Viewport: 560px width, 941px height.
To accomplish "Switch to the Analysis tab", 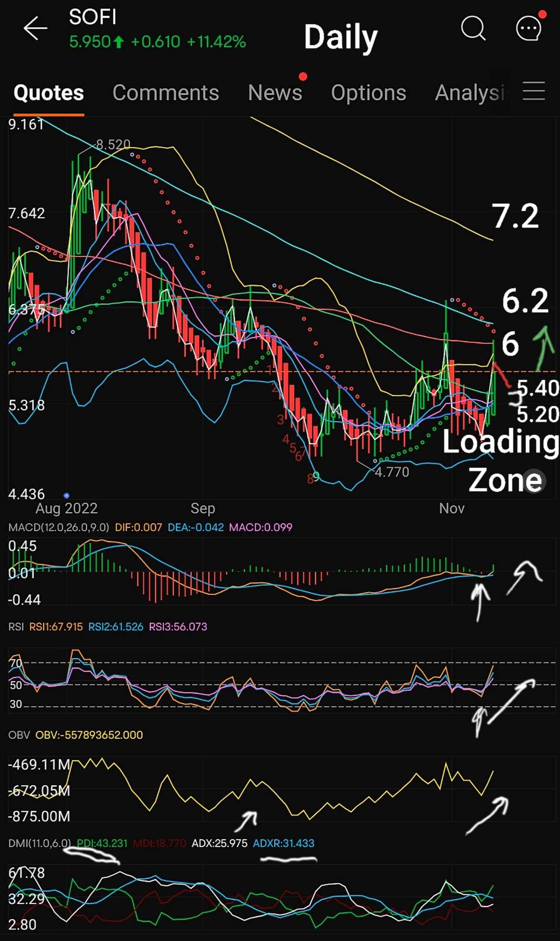I will 471,93.
